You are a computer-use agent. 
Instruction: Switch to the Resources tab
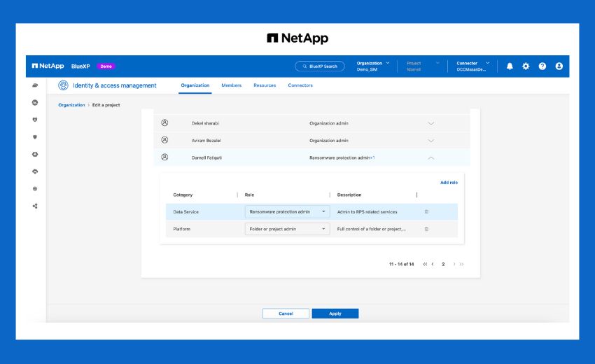[x=265, y=85]
